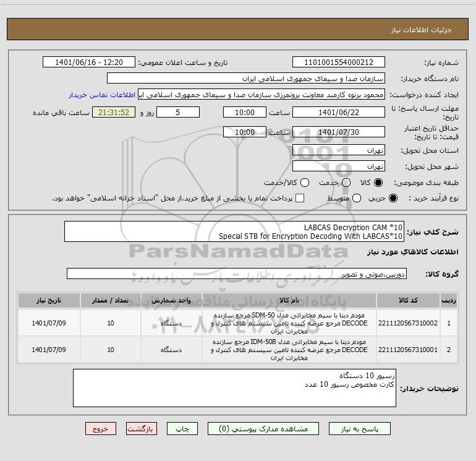The height and width of the screenshot is (461, 476).
Task: Click the IDM-50B modem item name
Action: pos(289,350)
